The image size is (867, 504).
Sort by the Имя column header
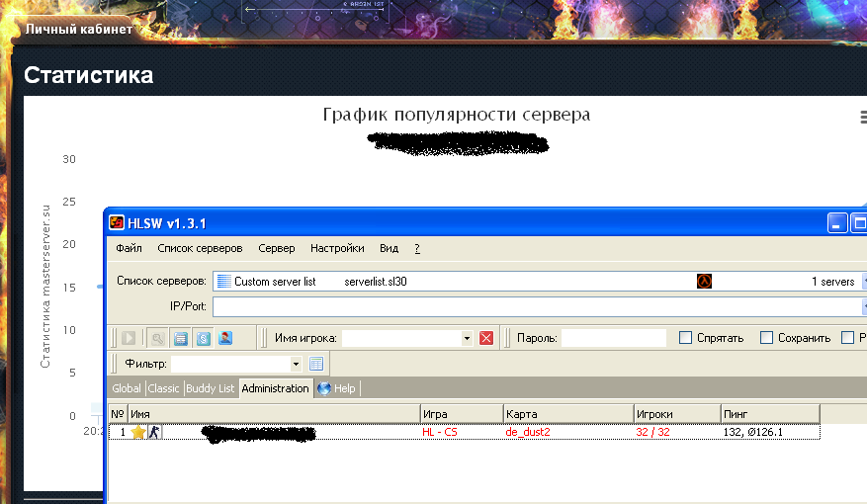click(274, 414)
